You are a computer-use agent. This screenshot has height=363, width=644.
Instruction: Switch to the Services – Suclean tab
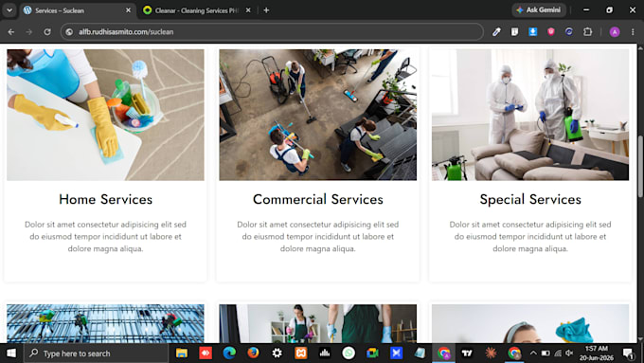click(78, 10)
